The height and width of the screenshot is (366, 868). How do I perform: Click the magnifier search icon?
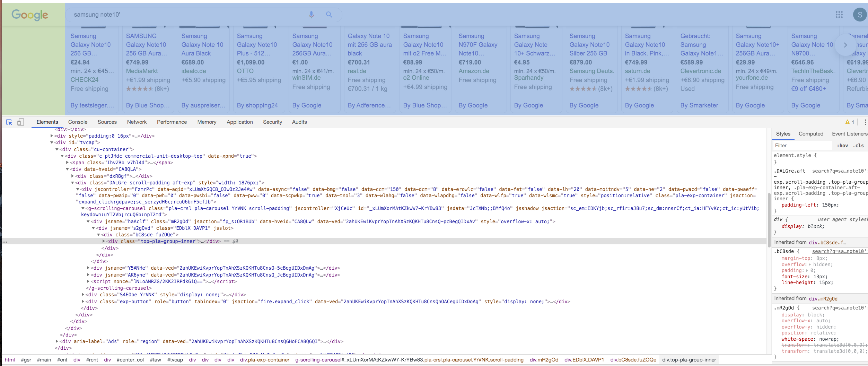(329, 15)
